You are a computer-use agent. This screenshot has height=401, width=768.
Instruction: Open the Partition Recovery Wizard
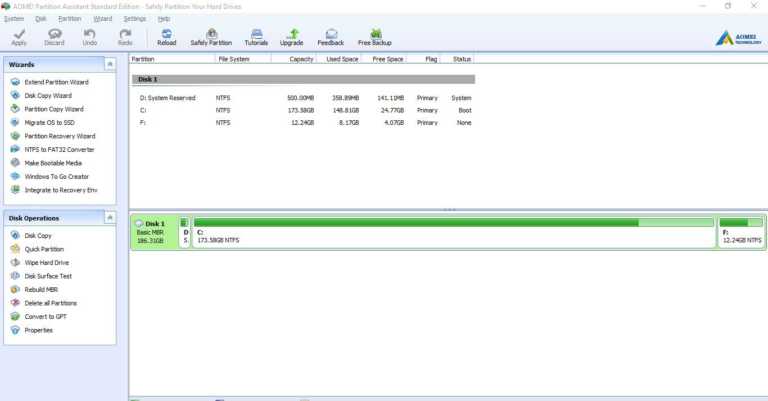(60, 136)
